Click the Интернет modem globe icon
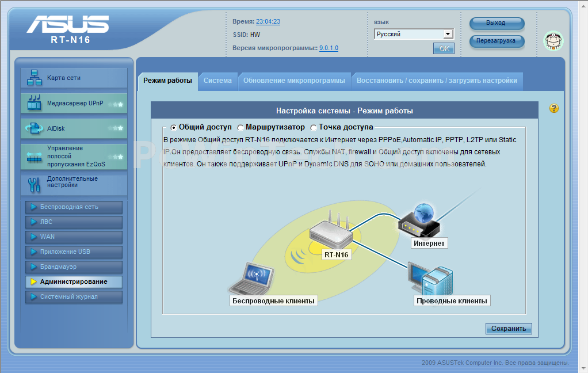This screenshot has height=373, width=588. [419, 220]
